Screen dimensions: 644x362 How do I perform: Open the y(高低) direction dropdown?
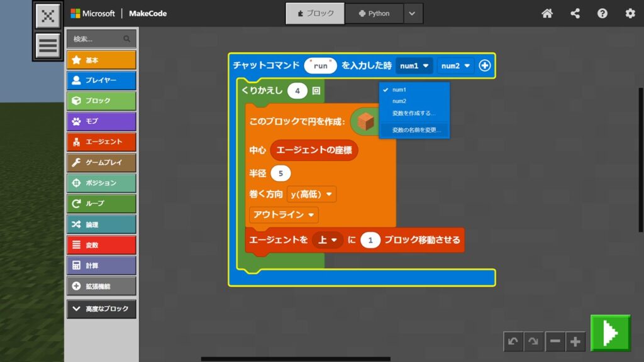[x=311, y=194]
